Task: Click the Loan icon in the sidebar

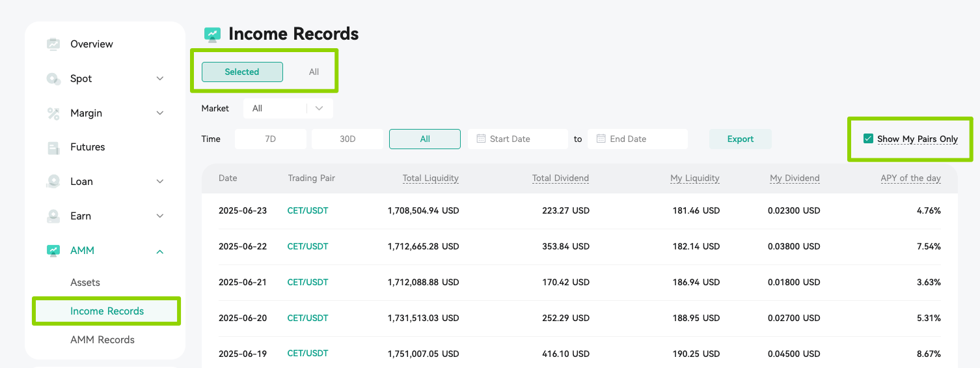Action: coord(53,182)
